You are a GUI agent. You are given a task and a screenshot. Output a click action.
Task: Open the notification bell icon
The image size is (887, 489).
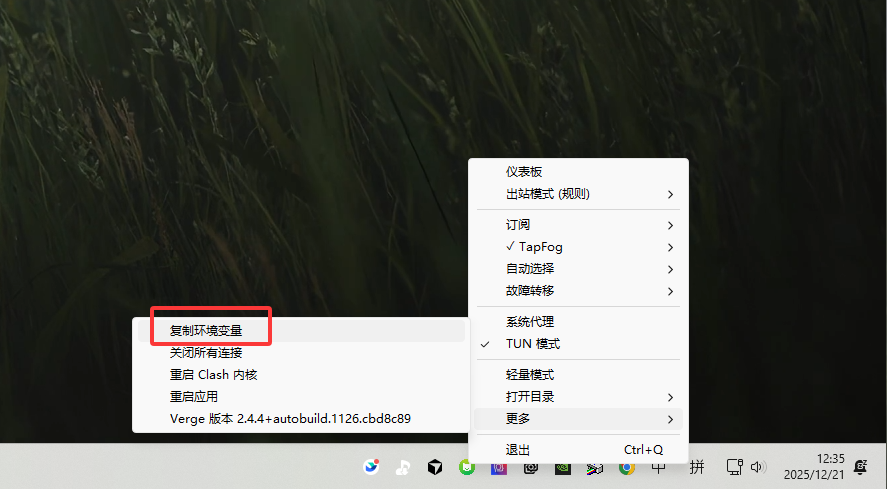click(x=860, y=467)
